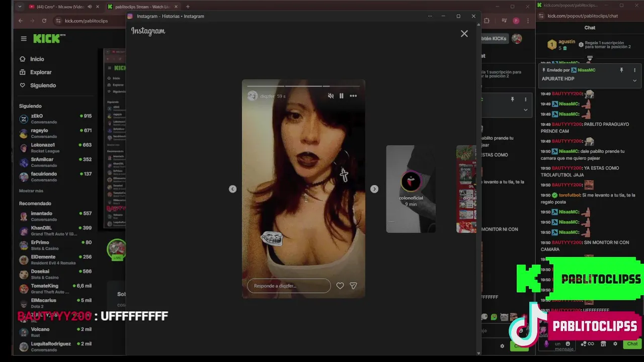Click the Kick logo in header
The image size is (644, 362).
(49, 39)
